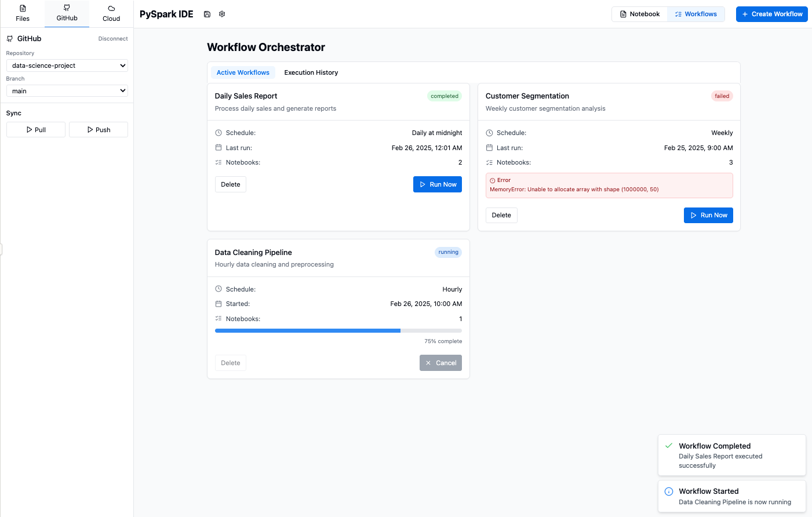Switch to the Cloud sync panel
812x517 pixels.
[x=111, y=13]
